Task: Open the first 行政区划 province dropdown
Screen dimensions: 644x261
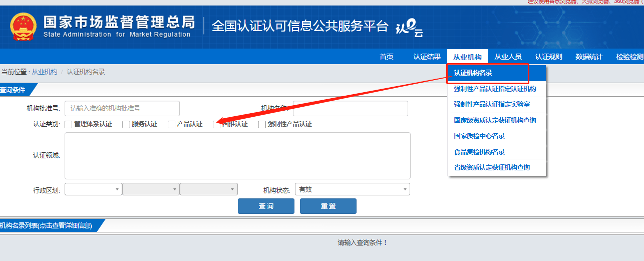Action: coord(93,189)
